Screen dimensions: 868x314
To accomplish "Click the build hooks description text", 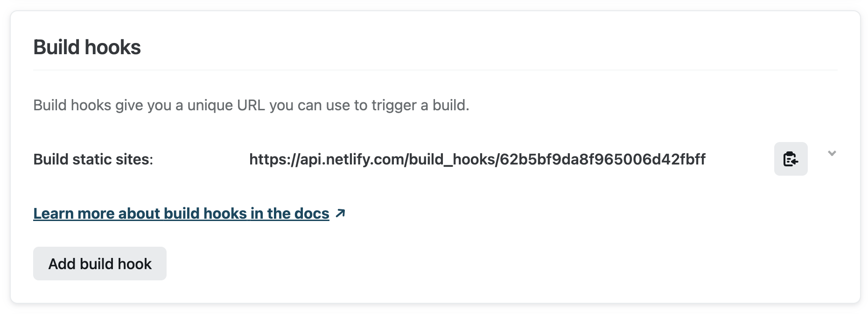I will [x=251, y=105].
